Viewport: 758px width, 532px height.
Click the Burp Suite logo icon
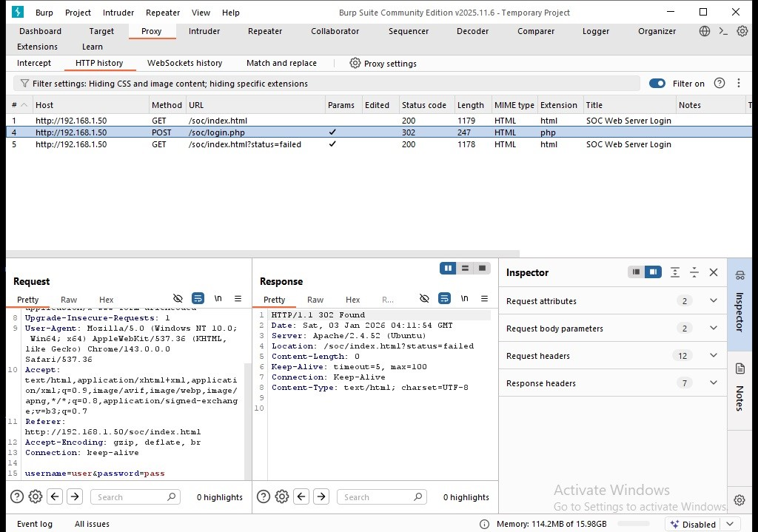[x=18, y=12]
